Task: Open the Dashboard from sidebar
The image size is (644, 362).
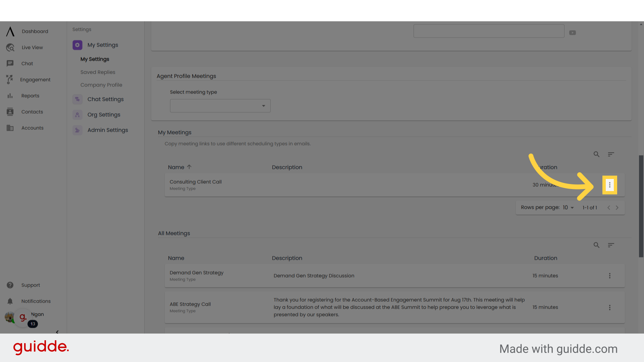Action: click(x=35, y=31)
